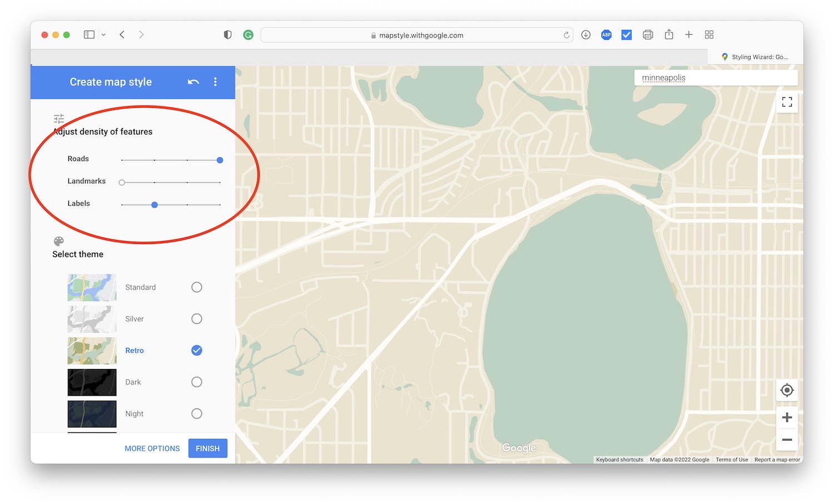The width and height of the screenshot is (834, 504).
Task: Click the AdBlock Plus extension icon in the toolbar
Action: 606,34
